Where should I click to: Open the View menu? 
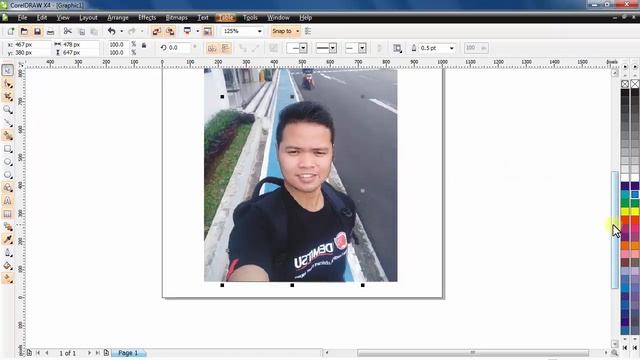(x=63, y=18)
